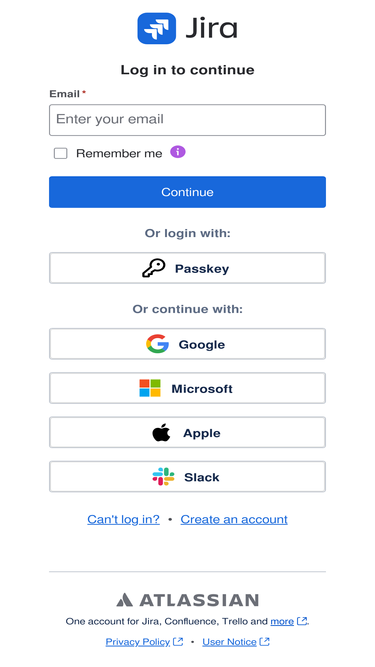The image size is (375, 667).
Task: Click external link icon next to more
Action: [x=301, y=621]
